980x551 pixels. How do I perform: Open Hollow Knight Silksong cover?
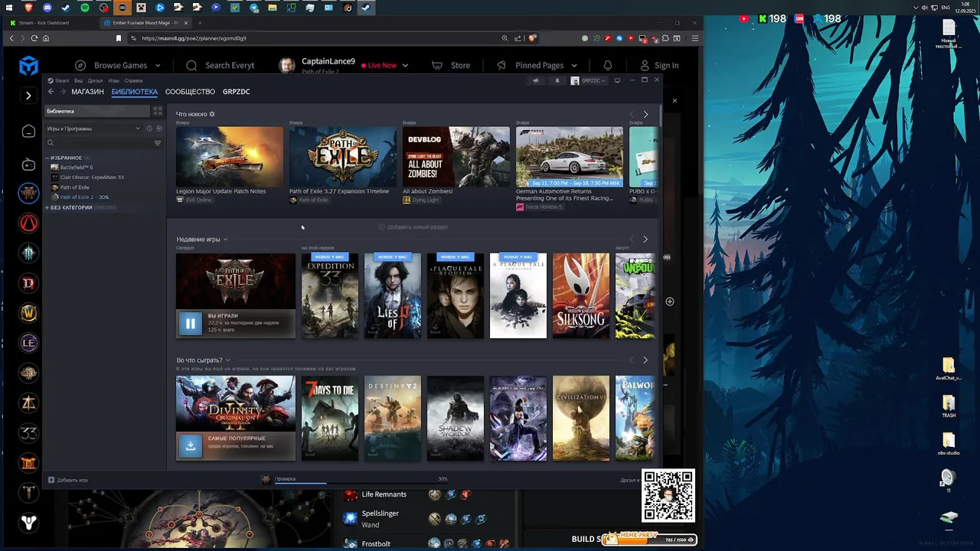tap(581, 295)
